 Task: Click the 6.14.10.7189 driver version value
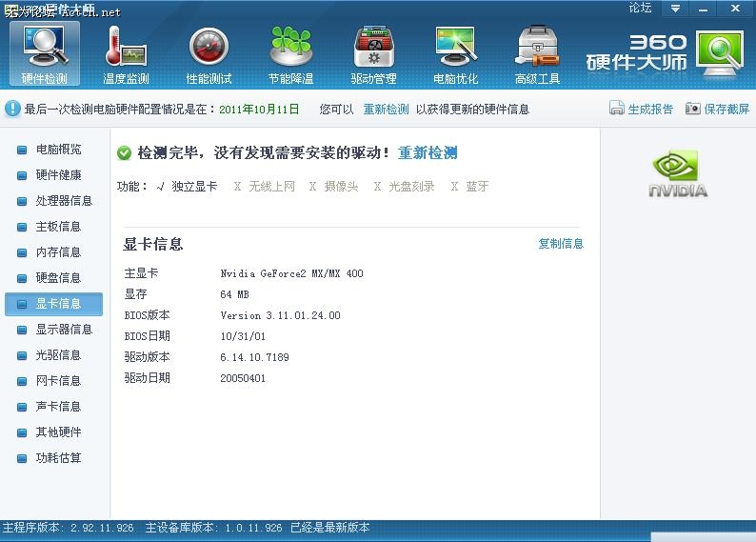pos(254,357)
